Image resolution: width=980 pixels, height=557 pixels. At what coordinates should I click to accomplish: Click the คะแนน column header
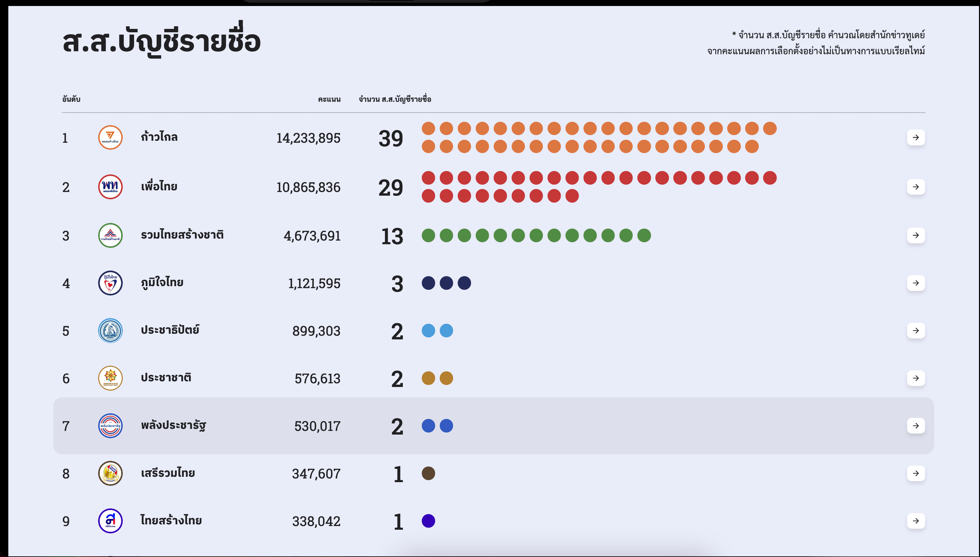click(x=329, y=99)
